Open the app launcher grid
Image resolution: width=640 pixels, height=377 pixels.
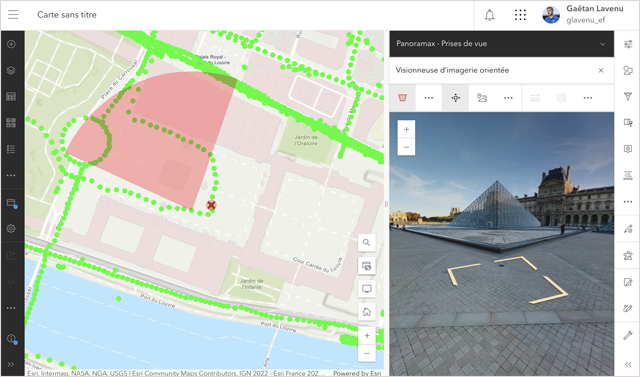(x=520, y=15)
